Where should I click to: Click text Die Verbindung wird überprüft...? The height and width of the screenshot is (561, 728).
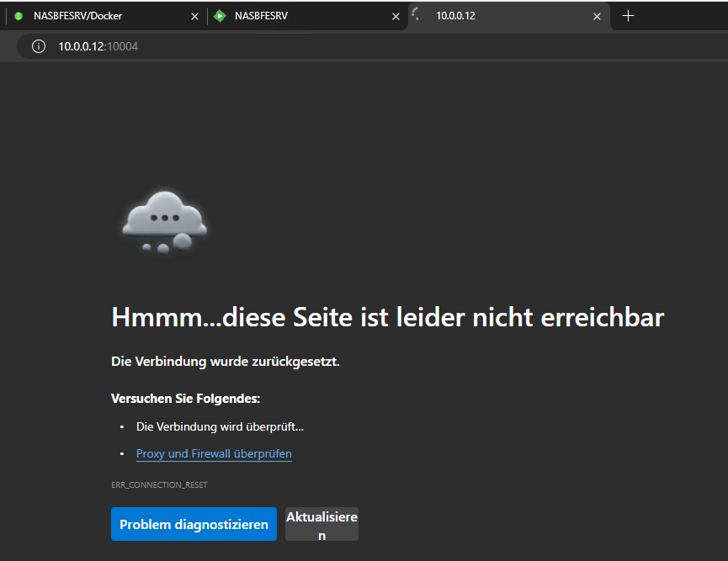click(x=220, y=427)
